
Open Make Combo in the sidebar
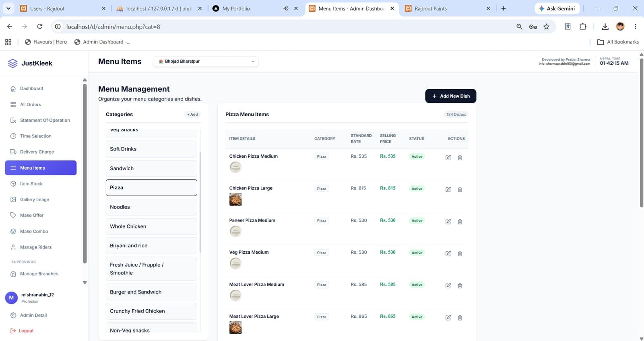(41, 231)
